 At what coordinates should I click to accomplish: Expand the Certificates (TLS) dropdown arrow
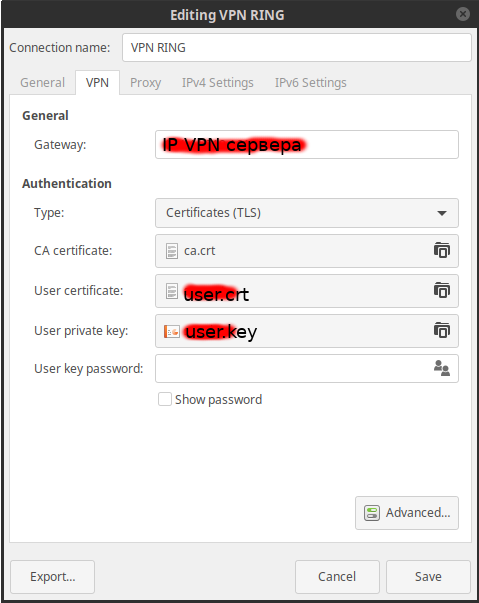[x=442, y=213]
